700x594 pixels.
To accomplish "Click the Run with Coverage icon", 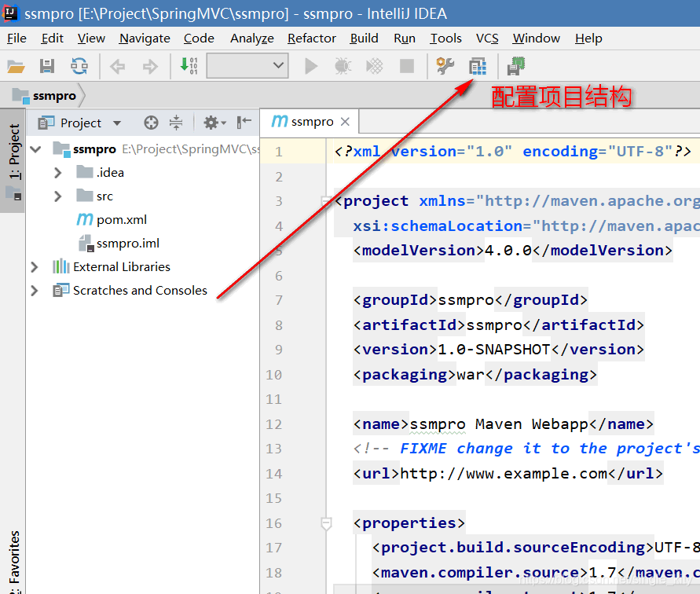I will (x=375, y=66).
